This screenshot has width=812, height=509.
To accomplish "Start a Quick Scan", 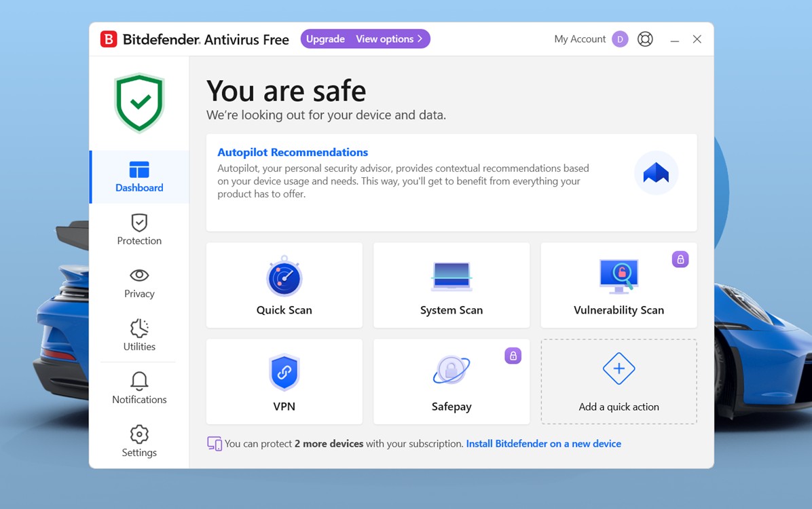I will pos(284,285).
